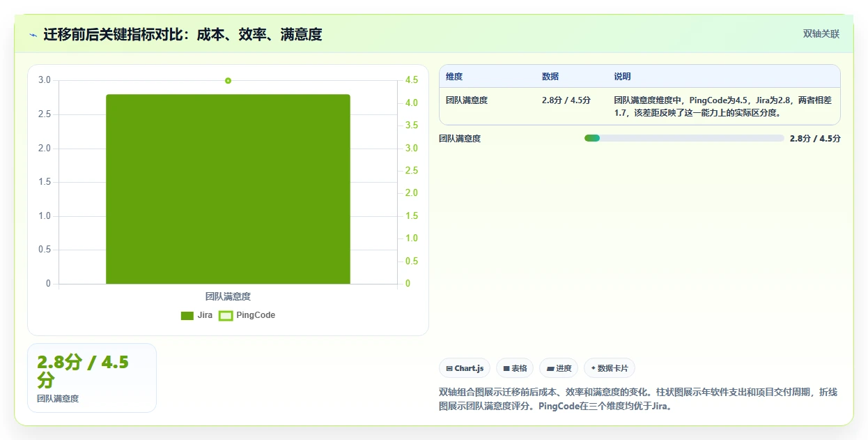The width and height of the screenshot is (868, 440).
Task: Click the 团队满意度 progress bar
Action: click(684, 138)
